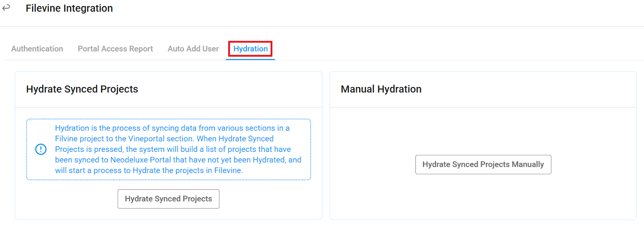The height and width of the screenshot is (229, 644).
Task: Click the Filevine Integration page title
Action: pos(69,8)
